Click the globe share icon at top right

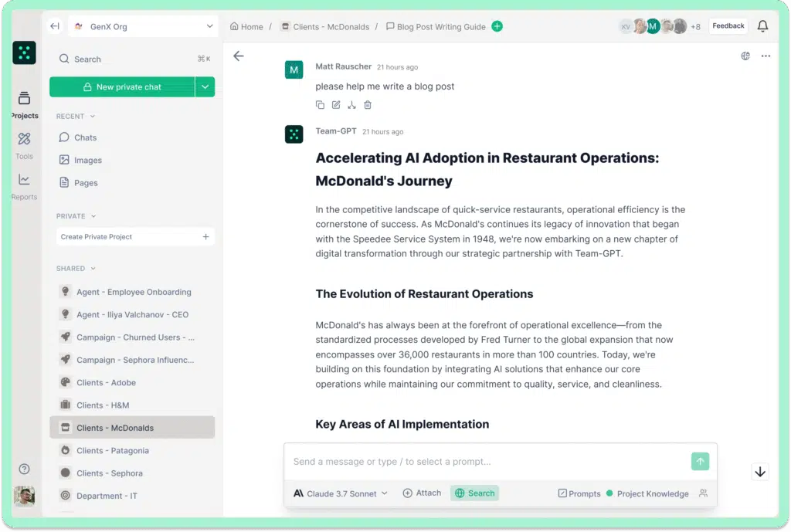745,56
